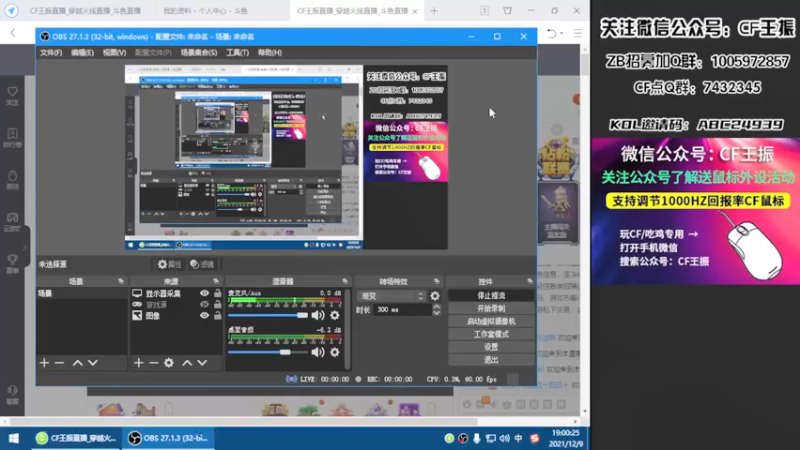Image resolution: width=800 pixels, height=450 pixels.
Task: Toggle lock on 图像 source
Action: click(x=218, y=316)
